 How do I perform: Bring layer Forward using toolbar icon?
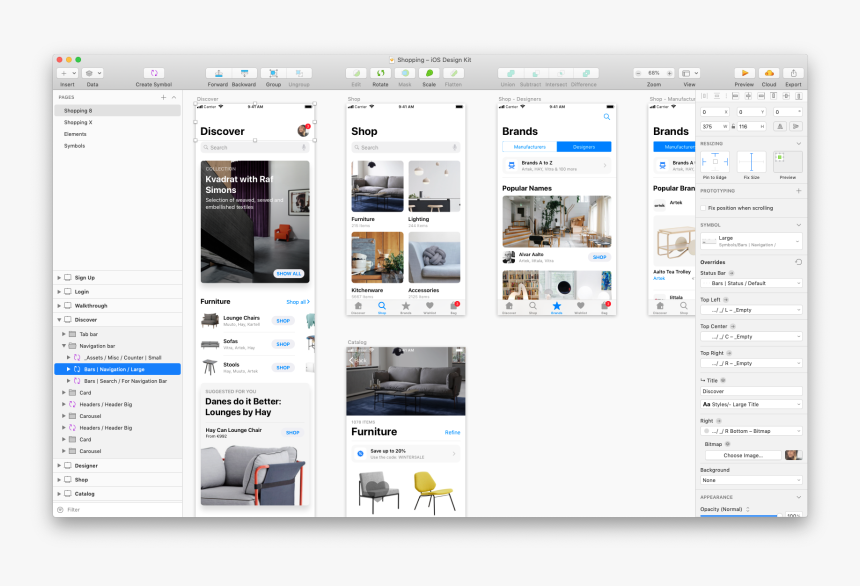pos(217,73)
